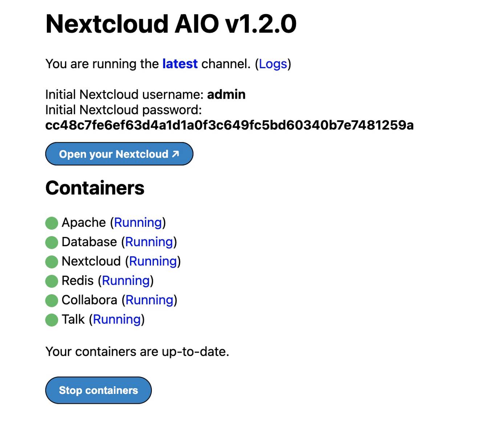The image size is (504, 427).
Task: Check the Nextcloud container's Running status link
Action: tap(153, 261)
